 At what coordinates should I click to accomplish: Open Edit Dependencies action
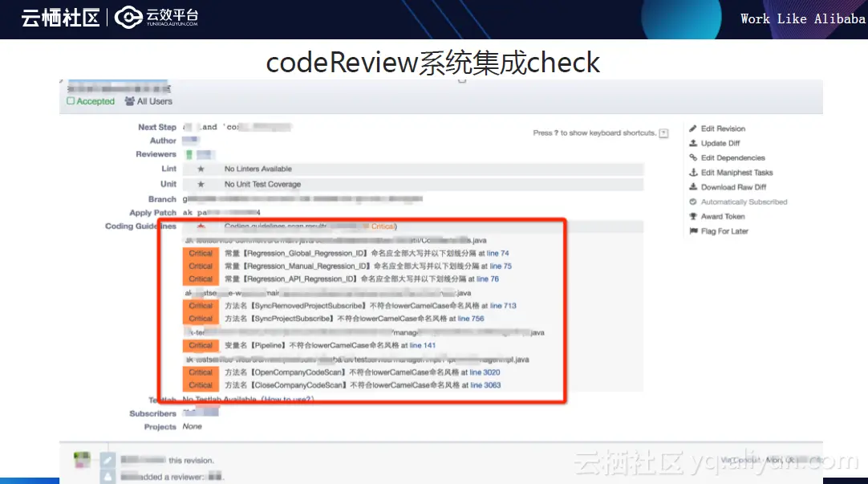click(x=733, y=158)
